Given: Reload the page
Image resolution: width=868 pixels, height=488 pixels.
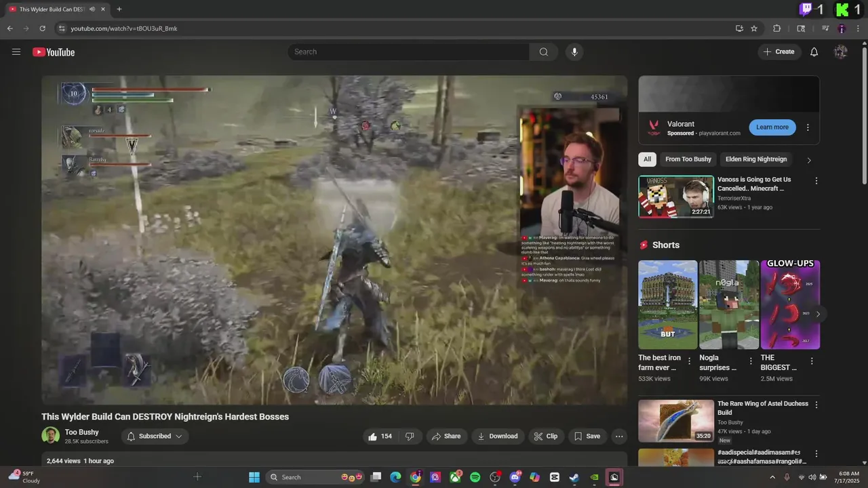Looking at the screenshot, I should (x=42, y=28).
